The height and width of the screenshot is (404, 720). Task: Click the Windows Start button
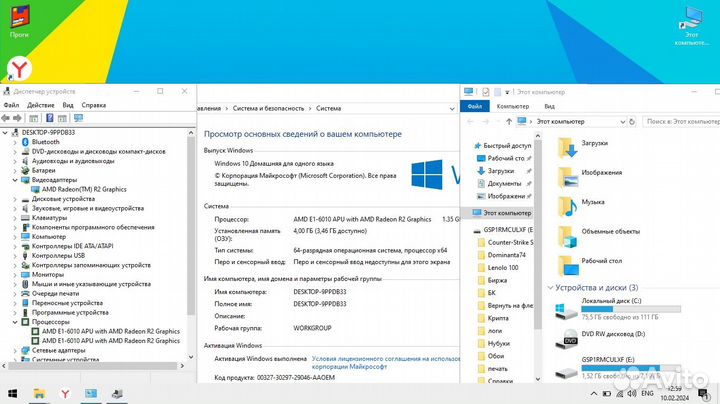13,393
